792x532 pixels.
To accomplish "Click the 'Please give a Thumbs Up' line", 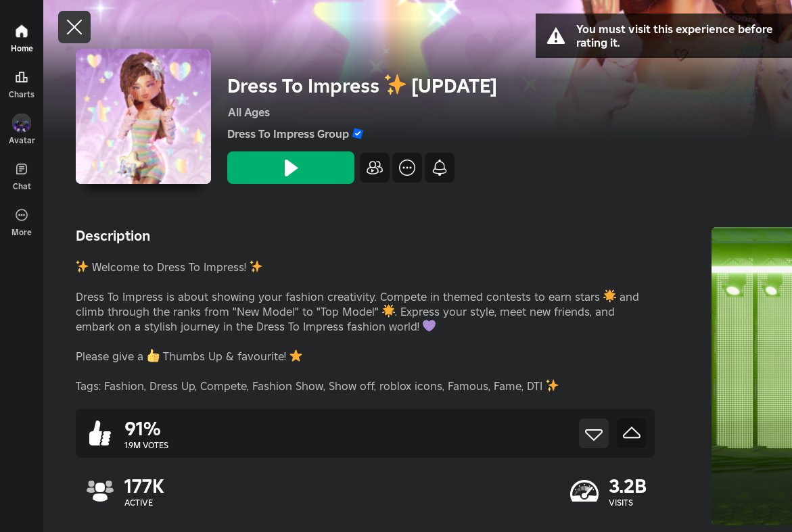I will click(x=189, y=356).
